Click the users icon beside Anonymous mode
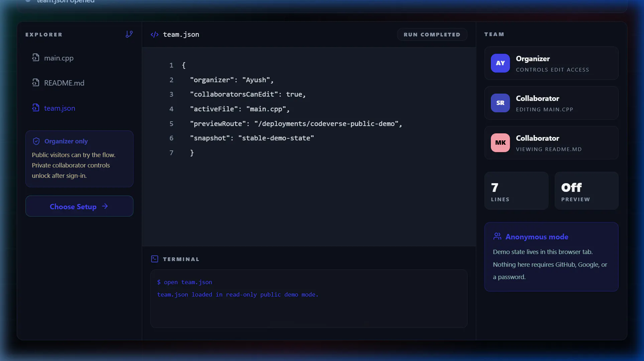 497,236
